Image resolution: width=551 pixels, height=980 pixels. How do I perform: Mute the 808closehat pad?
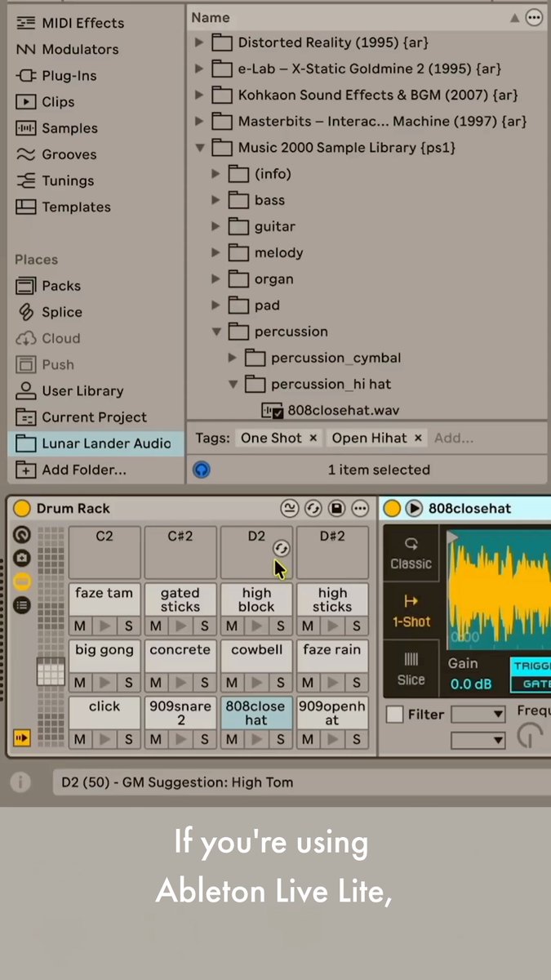click(232, 740)
